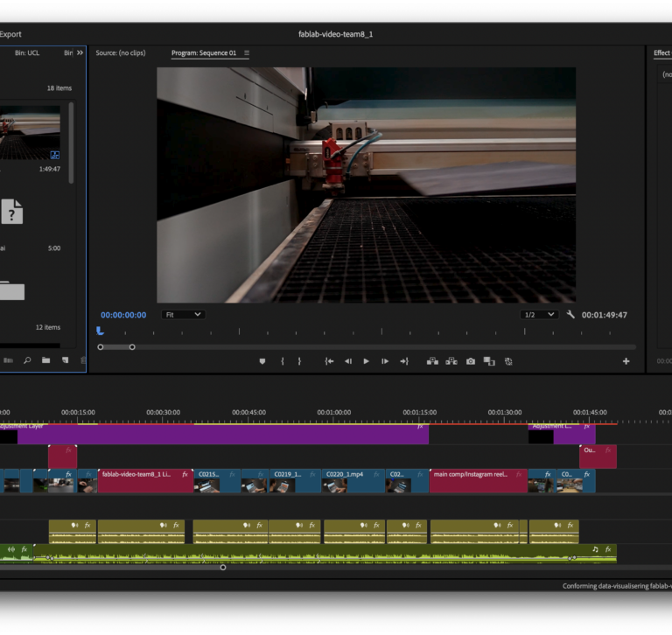Step forward one frame
This screenshot has height=635, width=672.
[x=385, y=361]
